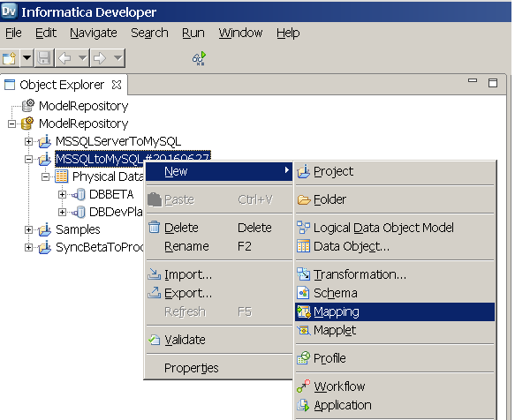Choose Rename in the context menu
Screen dimensions: 515x420
click(x=219, y=246)
